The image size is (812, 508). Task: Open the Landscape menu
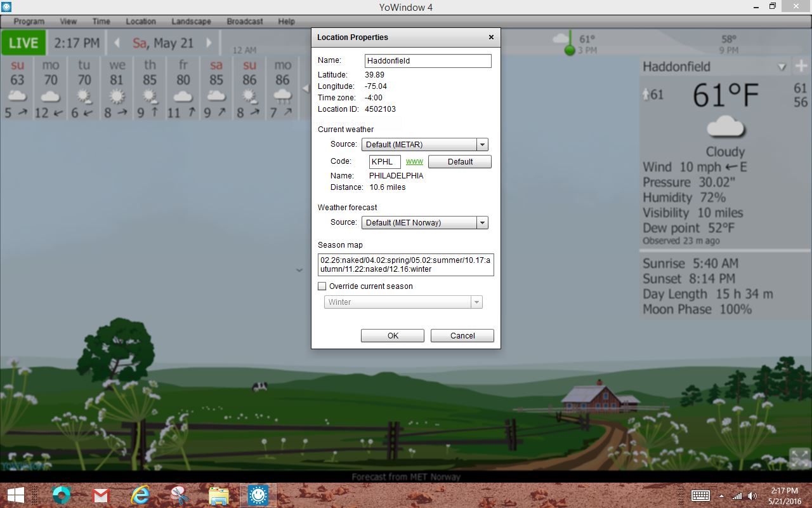click(191, 21)
